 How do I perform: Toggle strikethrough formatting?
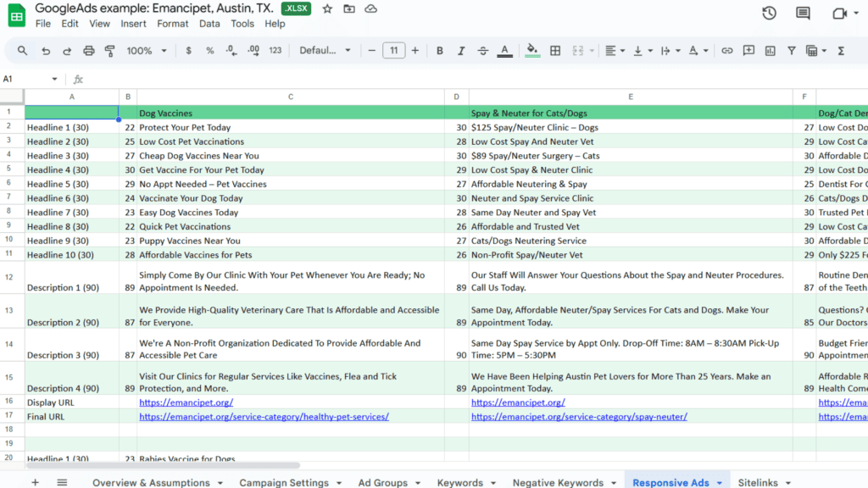(x=483, y=50)
